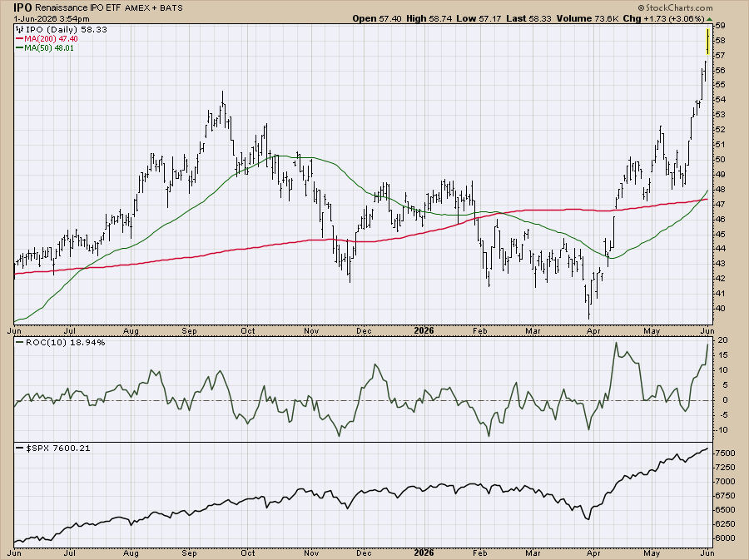Click the Renaissance IPO ETF name label
Viewport: 749px width, 560px height.
pyautogui.click(x=78, y=8)
